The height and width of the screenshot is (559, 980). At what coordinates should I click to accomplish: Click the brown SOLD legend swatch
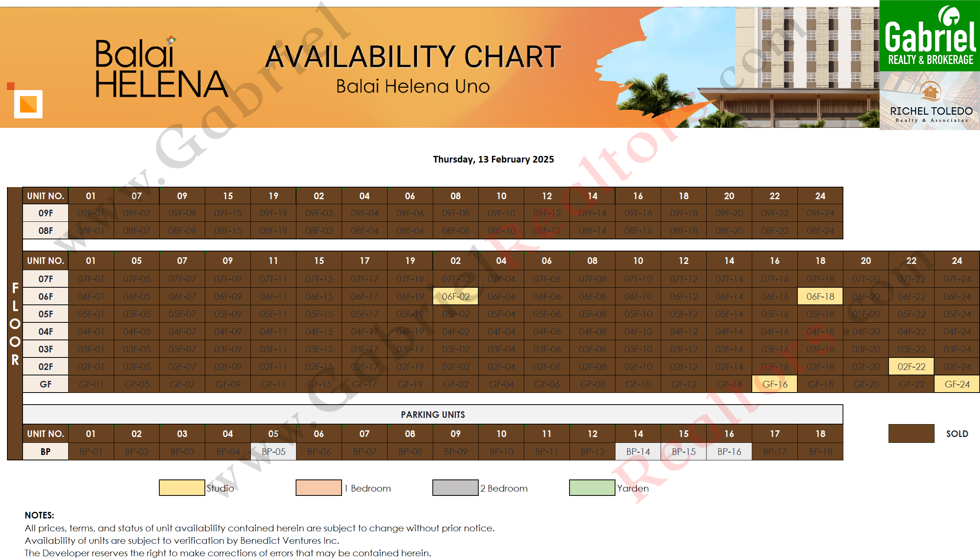point(911,433)
